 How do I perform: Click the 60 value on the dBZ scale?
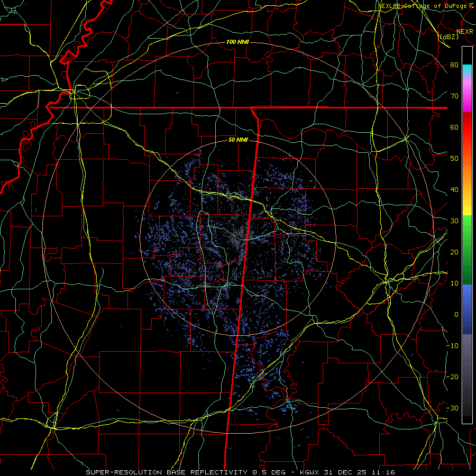pos(454,127)
